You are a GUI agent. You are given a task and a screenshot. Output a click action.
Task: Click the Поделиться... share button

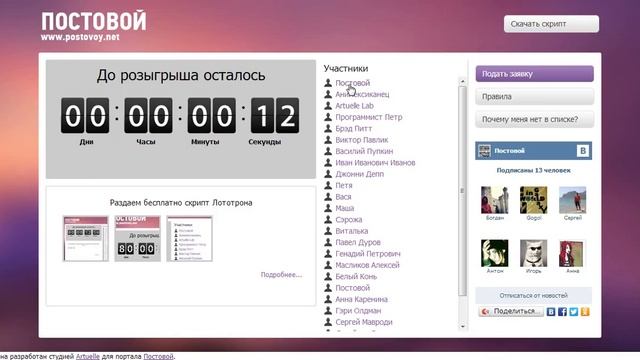(x=511, y=311)
